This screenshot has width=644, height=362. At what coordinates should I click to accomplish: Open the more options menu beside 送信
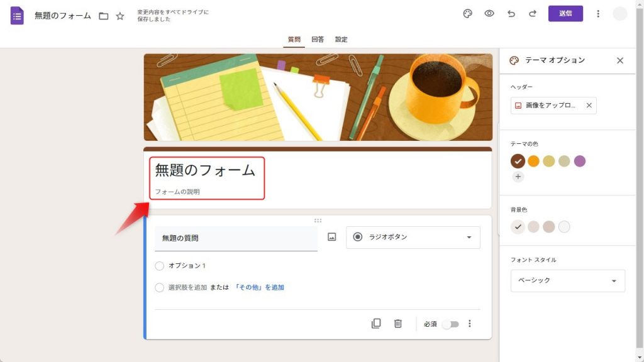[x=598, y=14]
